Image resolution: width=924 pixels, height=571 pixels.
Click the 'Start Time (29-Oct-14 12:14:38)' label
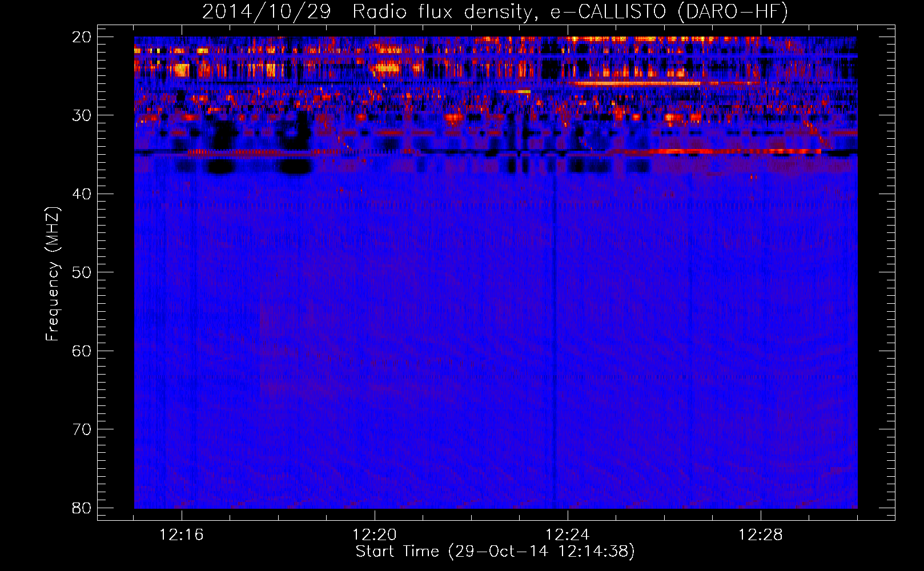[495, 552]
